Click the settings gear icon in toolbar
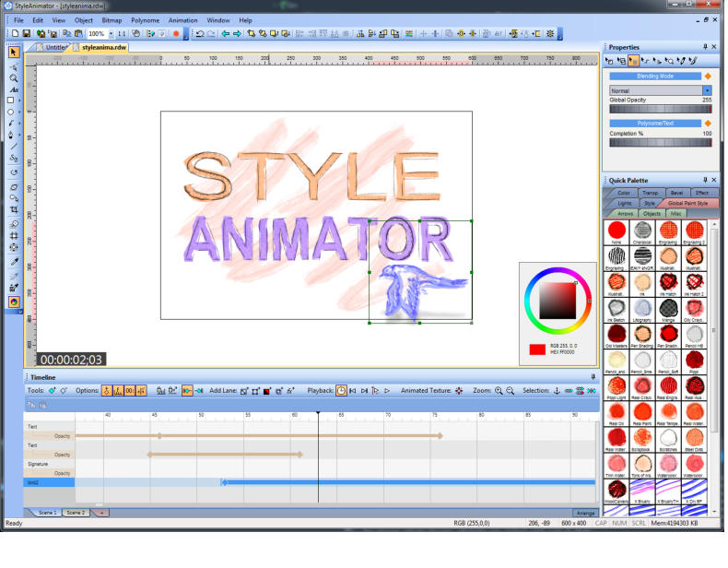The width and height of the screenshot is (728, 568). click(550, 33)
